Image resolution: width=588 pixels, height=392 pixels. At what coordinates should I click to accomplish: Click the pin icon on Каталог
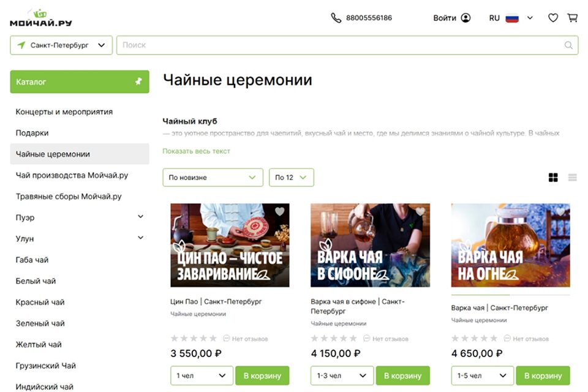(x=138, y=81)
